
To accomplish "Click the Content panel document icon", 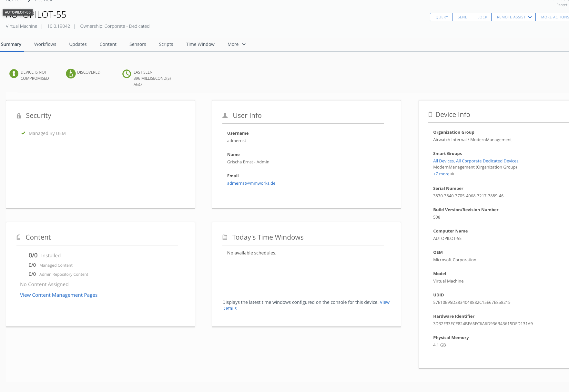I will (x=19, y=237).
